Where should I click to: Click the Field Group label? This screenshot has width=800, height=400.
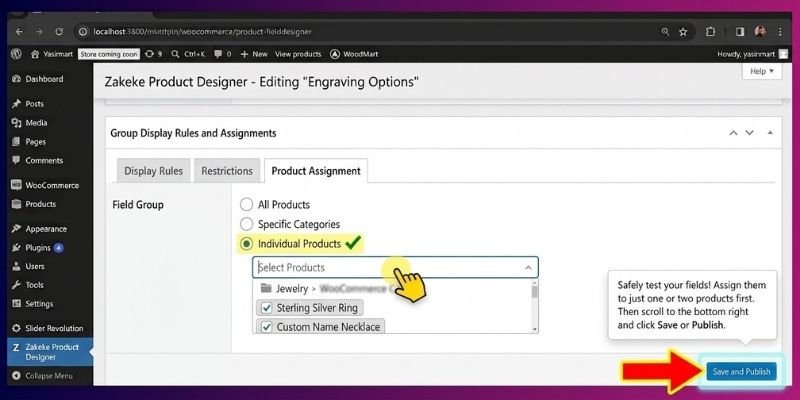tap(138, 205)
